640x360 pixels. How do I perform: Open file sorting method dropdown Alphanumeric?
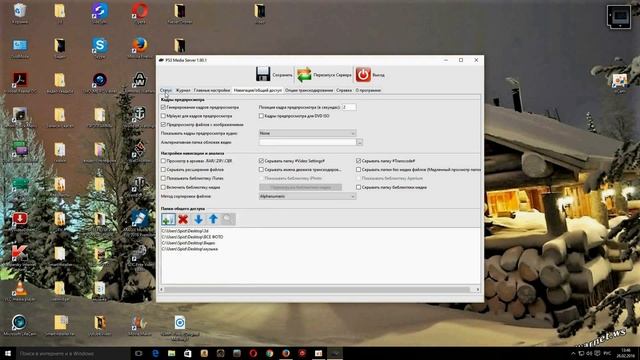coord(307,196)
